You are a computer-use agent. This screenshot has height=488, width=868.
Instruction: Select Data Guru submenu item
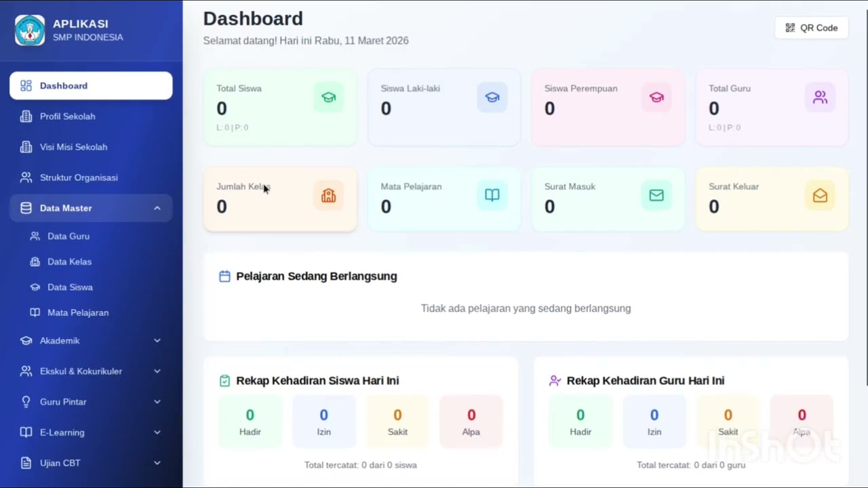tap(95, 236)
